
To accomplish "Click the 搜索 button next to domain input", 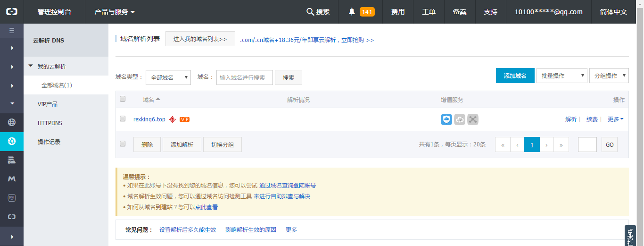I will [289, 77].
